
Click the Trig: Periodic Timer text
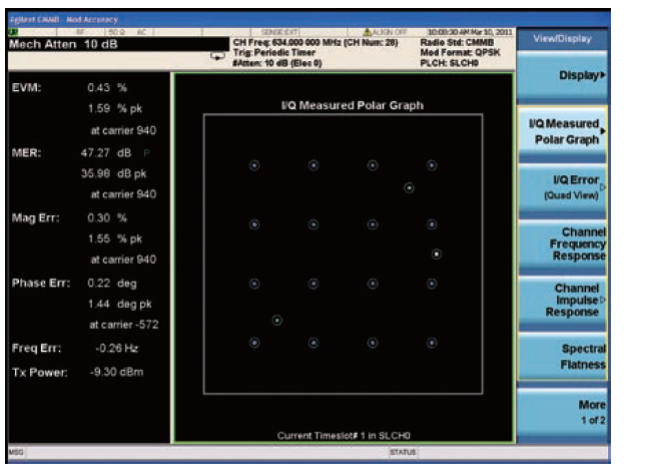[x=274, y=53]
